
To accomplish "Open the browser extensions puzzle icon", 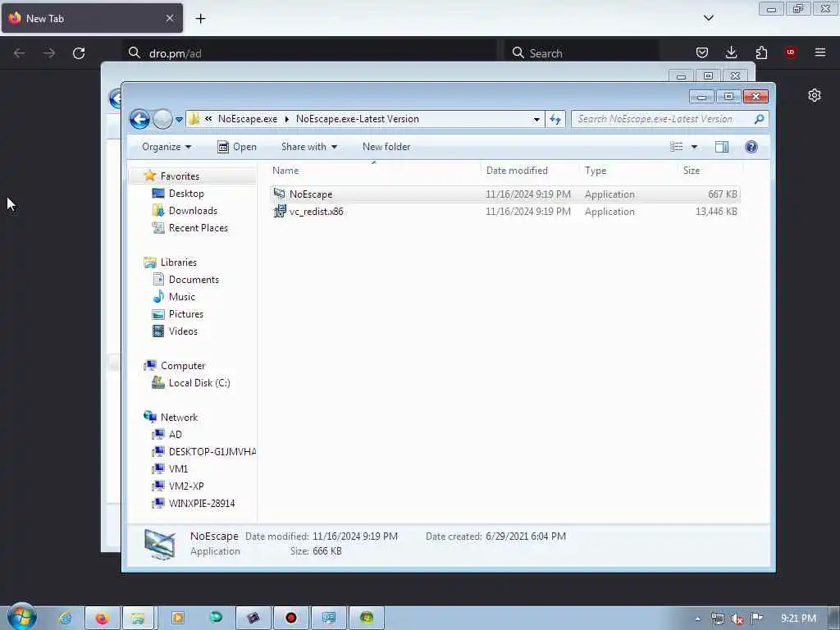I will click(x=761, y=52).
